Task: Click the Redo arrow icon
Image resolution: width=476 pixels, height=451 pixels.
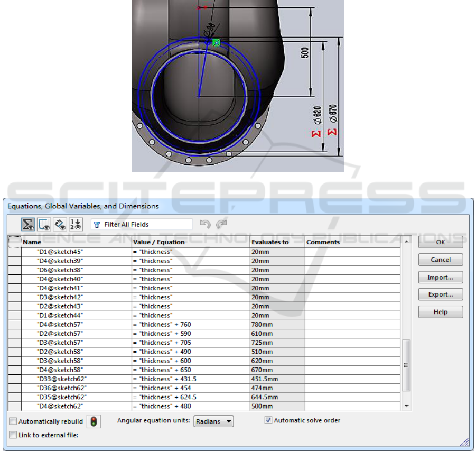Action: coord(222,224)
